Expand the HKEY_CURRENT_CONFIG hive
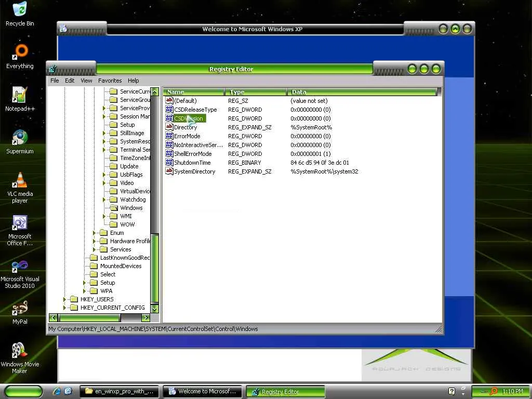 click(64, 308)
